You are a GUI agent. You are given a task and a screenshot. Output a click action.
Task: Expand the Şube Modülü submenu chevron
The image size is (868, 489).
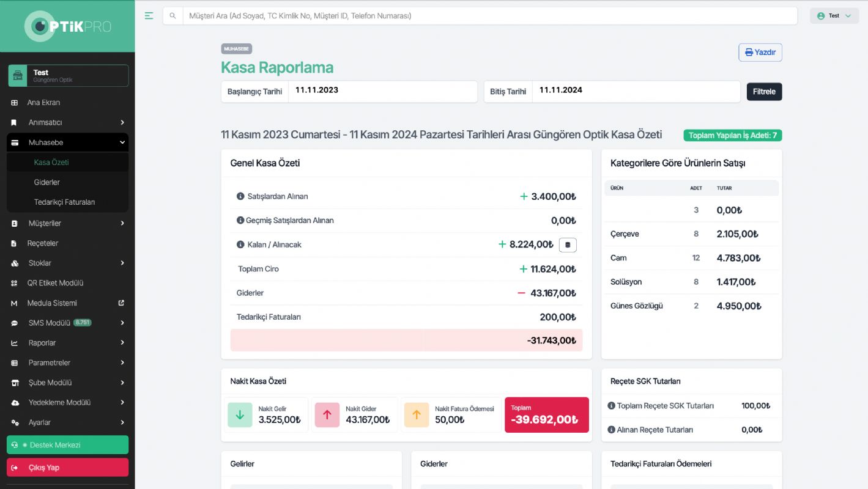122,383
